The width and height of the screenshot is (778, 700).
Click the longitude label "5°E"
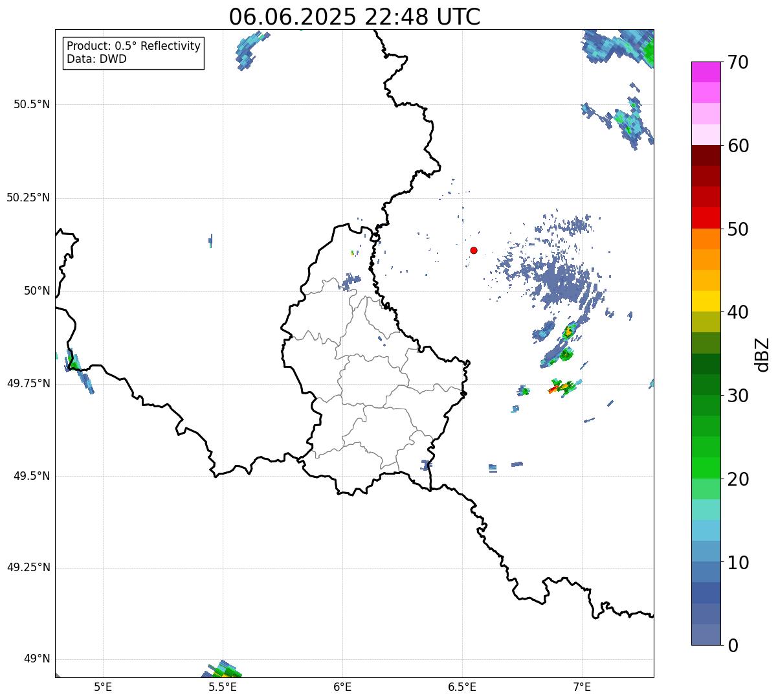point(103,687)
